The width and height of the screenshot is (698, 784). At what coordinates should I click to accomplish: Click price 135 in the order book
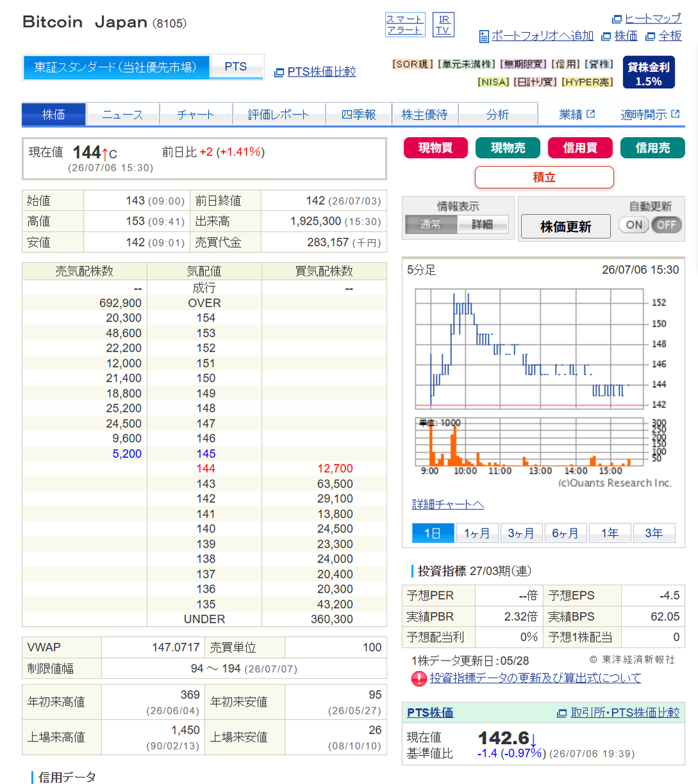(206, 604)
